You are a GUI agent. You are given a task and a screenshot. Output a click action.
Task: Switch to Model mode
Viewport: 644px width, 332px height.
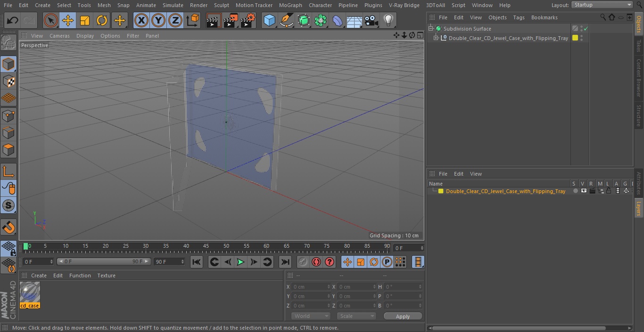8,64
